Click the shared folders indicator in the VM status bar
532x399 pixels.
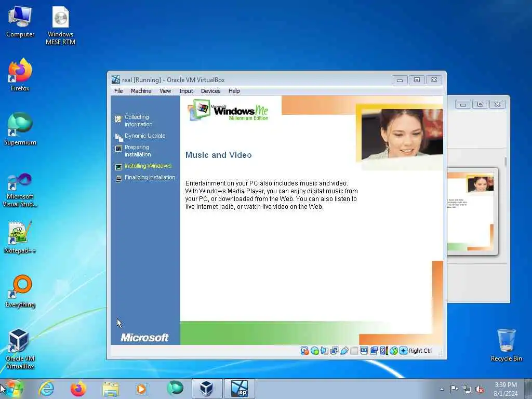(x=354, y=351)
